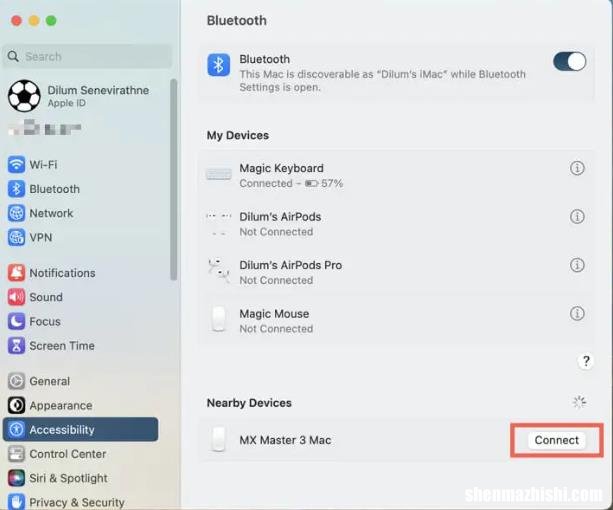Open info for Dilum's AirPods Pro
Image resolution: width=613 pixels, height=510 pixels.
577,265
